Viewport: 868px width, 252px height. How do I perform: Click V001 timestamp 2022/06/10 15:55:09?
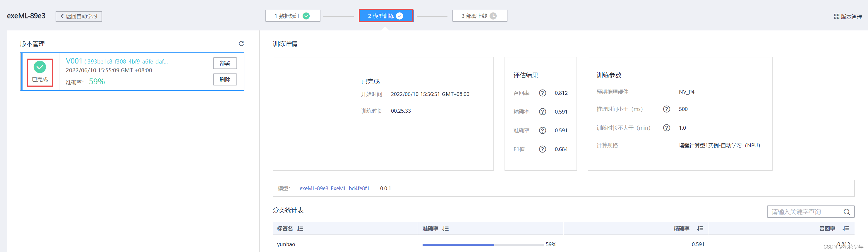(109, 71)
